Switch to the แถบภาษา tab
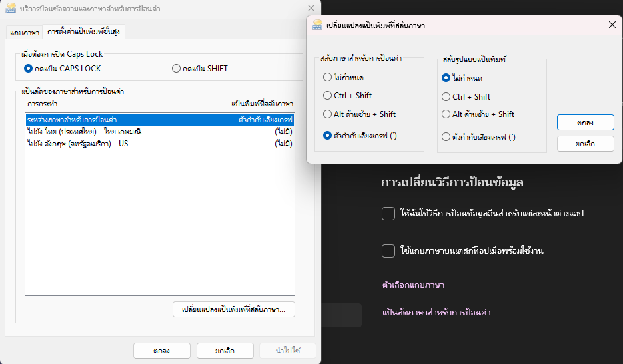623x364 pixels. [25, 33]
